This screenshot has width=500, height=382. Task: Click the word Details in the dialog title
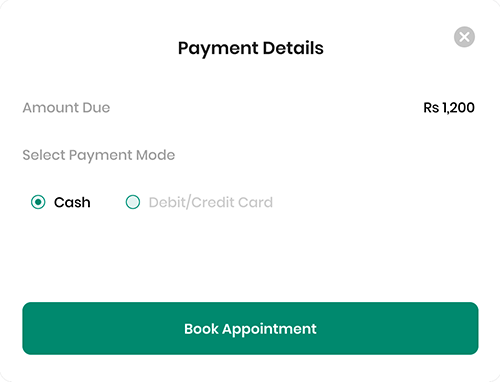point(293,48)
